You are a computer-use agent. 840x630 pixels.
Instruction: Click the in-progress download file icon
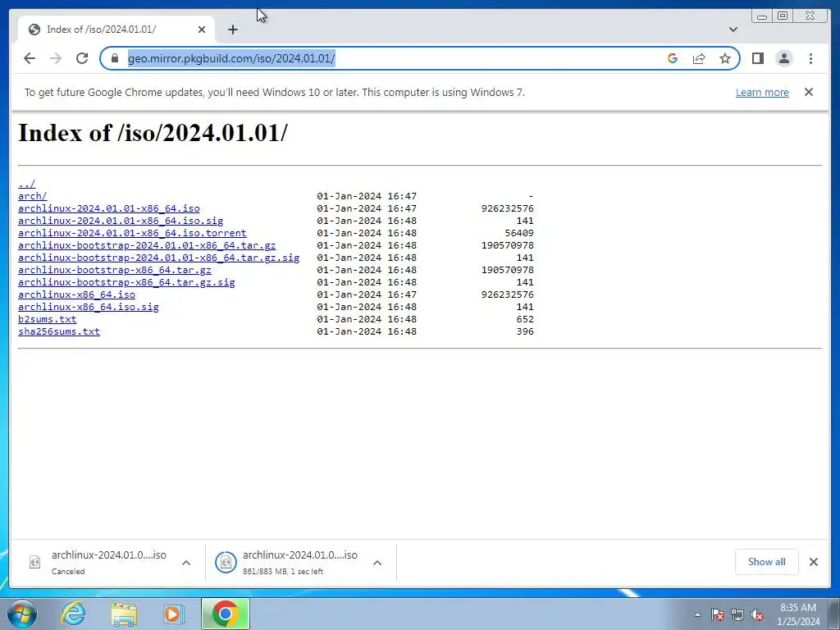(226, 562)
